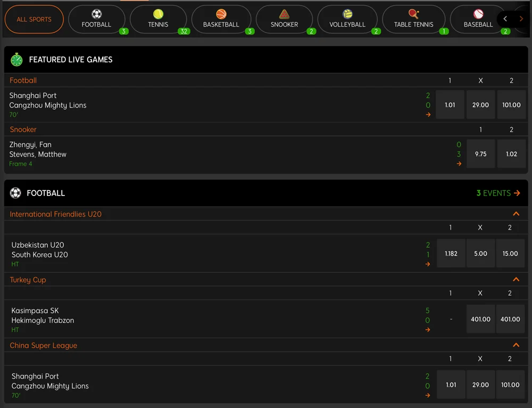
Task: View all 3 Football events
Action: click(498, 193)
